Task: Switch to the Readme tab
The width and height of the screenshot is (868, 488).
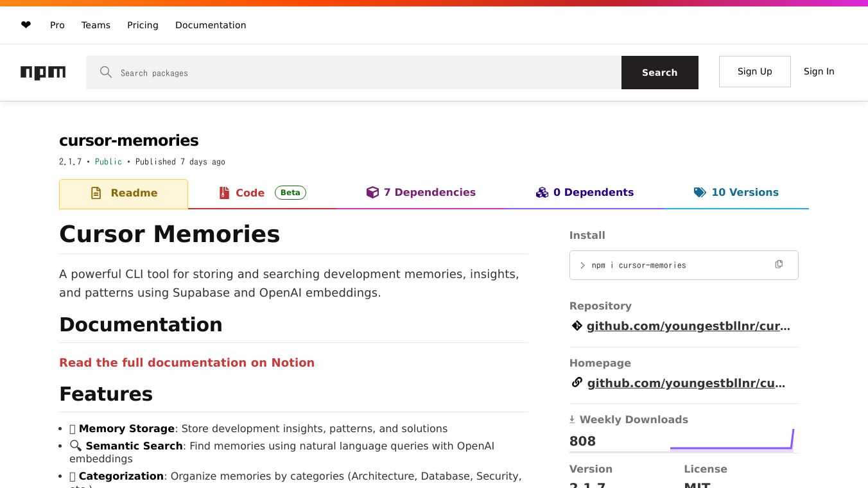Action: (123, 193)
